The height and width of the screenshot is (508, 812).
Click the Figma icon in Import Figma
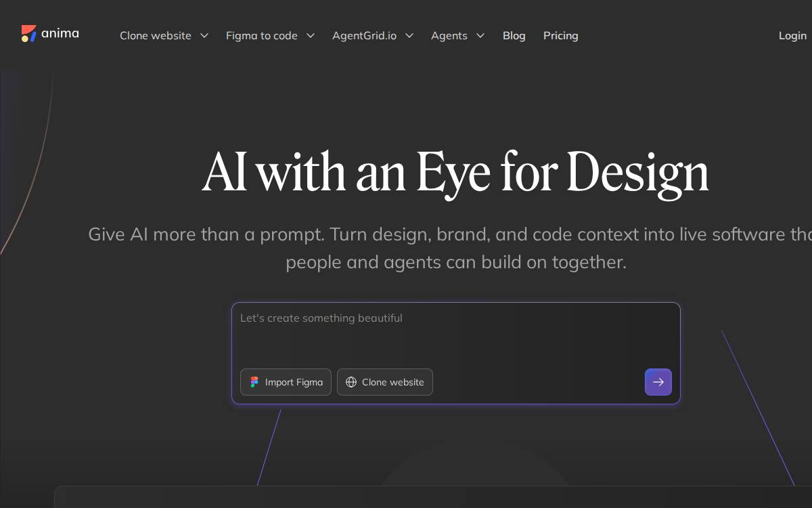pos(254,382)
